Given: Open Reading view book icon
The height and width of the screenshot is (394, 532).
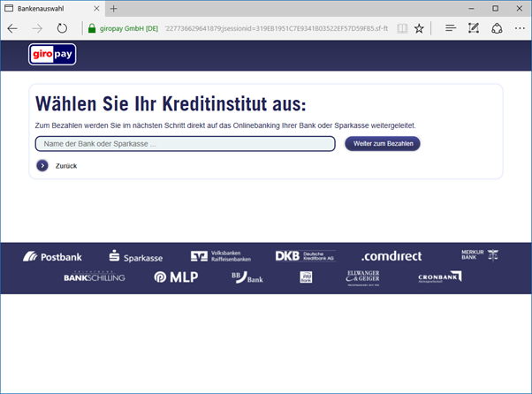Looking at the screenshot, I should click(x=402, y=28).
